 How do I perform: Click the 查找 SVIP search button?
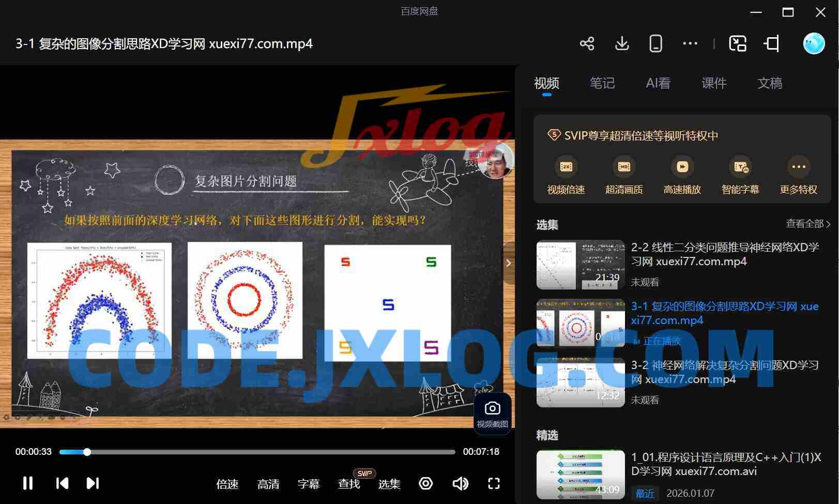pyautogui.click(x=349, y=484)
